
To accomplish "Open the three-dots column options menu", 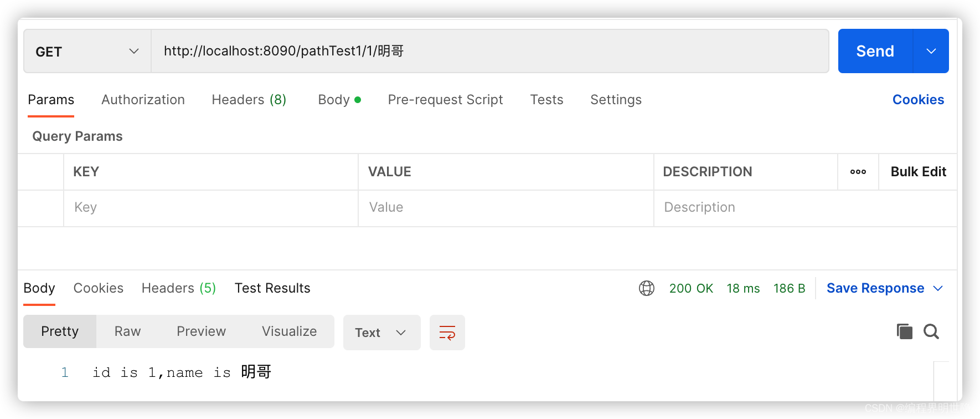I will coord(858,172).
